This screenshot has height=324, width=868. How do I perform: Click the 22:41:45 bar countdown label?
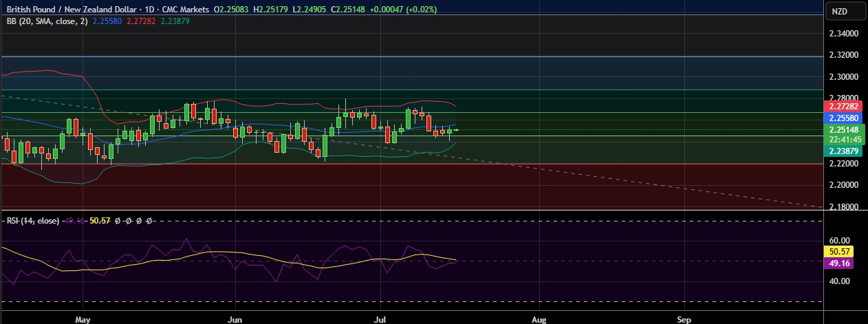[x=843, y=140]
